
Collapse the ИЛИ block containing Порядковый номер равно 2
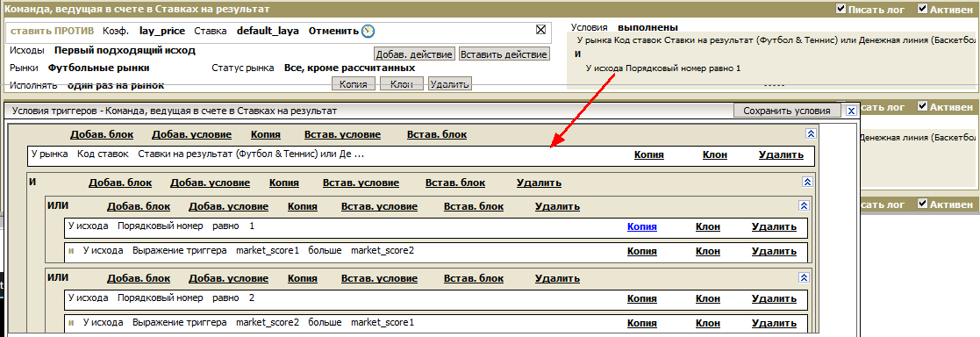click(804, 277)
